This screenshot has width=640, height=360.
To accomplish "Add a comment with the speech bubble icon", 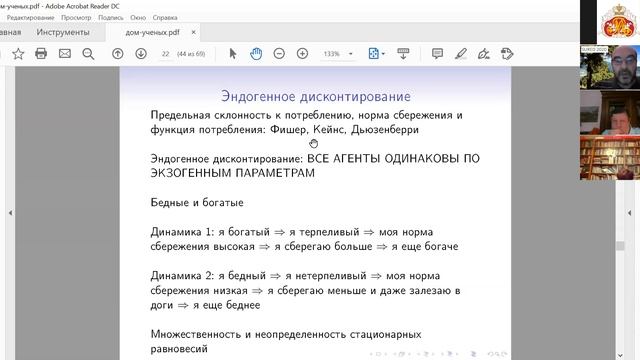I will tap(437, 53).
